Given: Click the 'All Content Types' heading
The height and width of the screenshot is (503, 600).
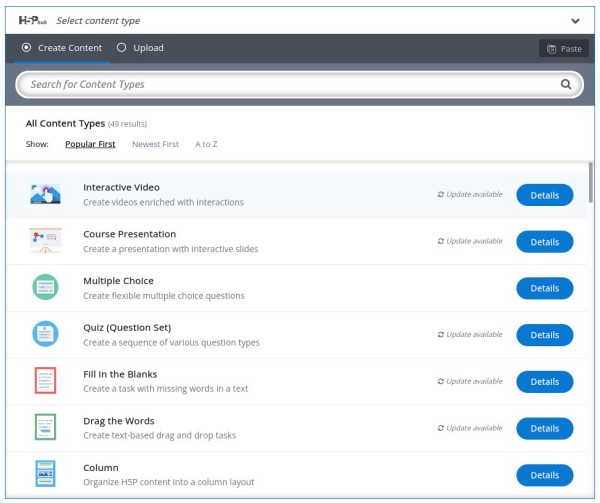Looking at the screenshot, I should (x=65, y=124).
